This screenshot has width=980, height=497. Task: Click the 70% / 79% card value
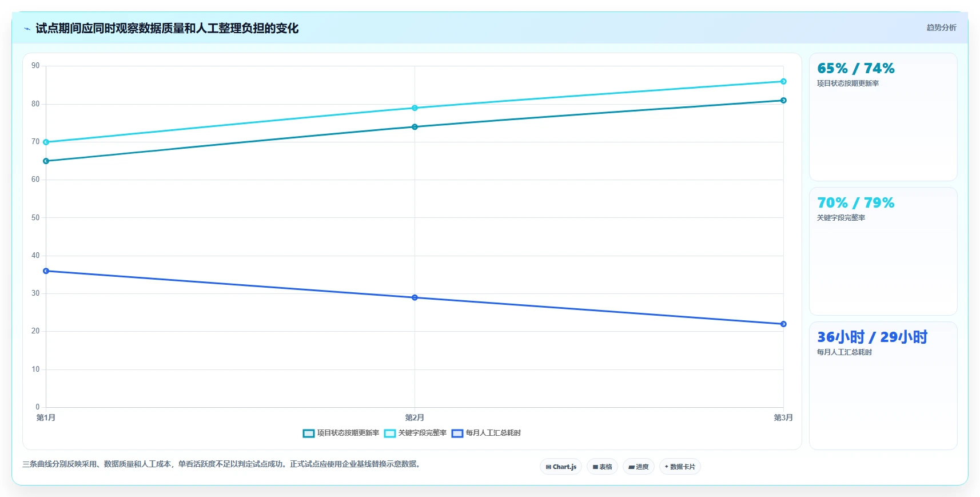point(856,203)
